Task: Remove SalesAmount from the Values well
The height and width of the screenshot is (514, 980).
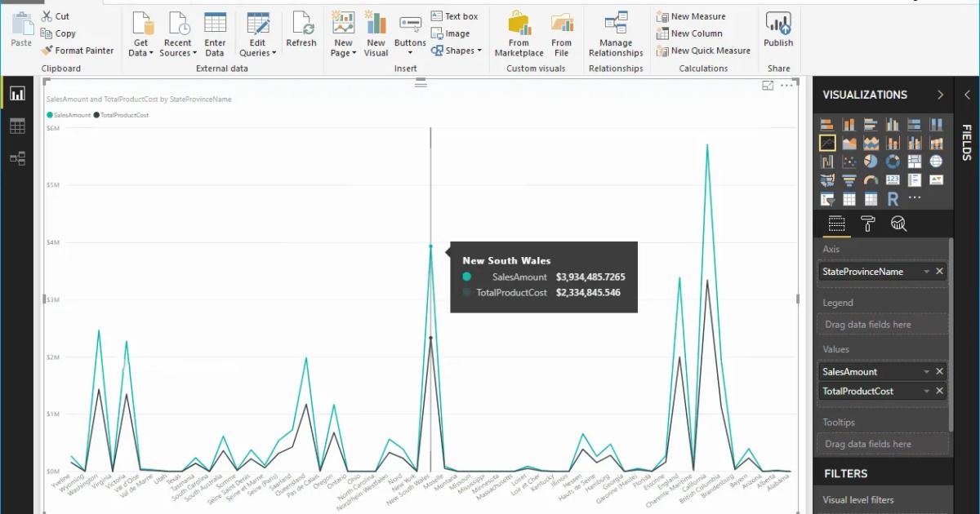Action: pos(939,371)
